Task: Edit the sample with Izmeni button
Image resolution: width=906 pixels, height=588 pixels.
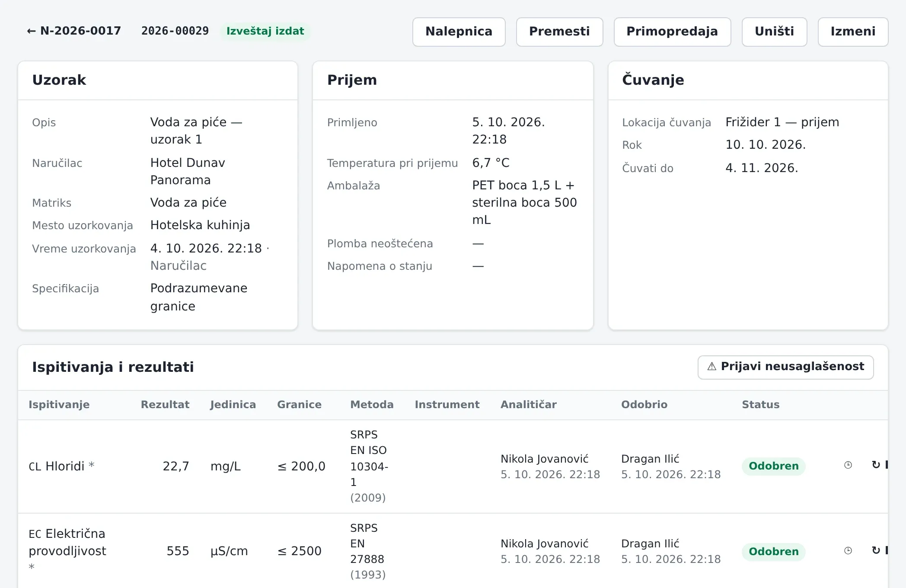Action: pos(853,32)
